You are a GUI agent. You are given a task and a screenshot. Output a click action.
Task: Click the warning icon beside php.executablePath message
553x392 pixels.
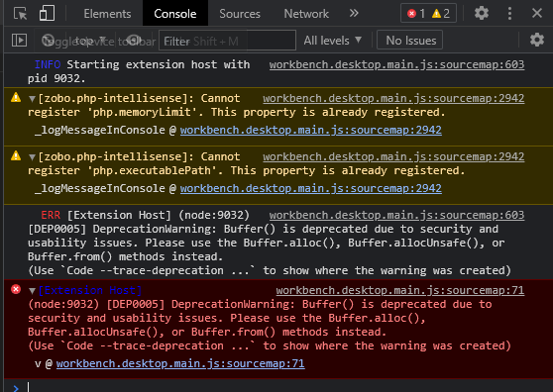click(x=16, y=155)
